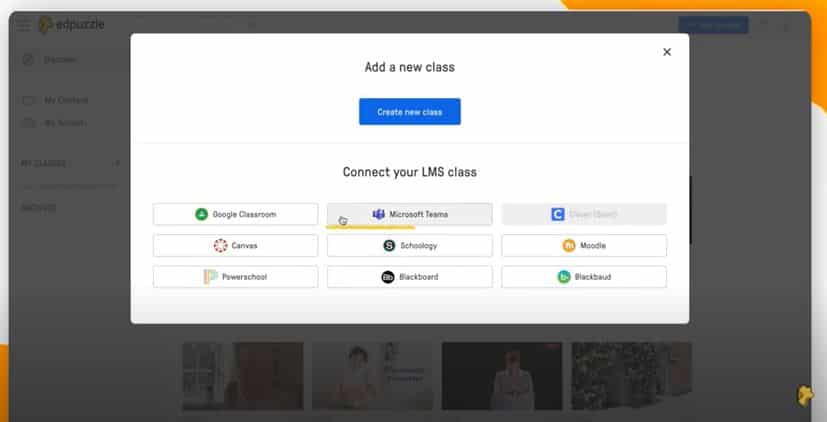Screen dimensions: 827x422
Task: Open the second video thumbnail behind the dialog
Action: [x=372, y=376]
